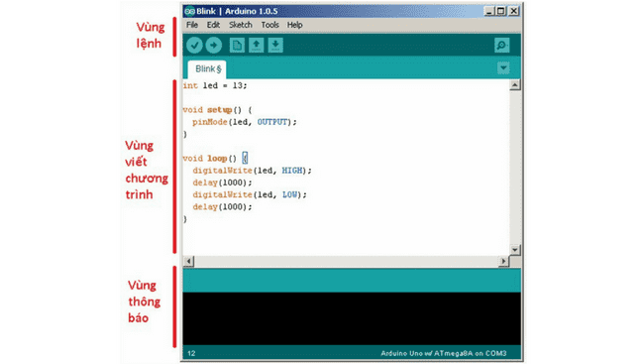Viewport: 644px width, 364px height.
Task: Click the digitalWrite(led, HIGH) line
Action: coord(253,171)
